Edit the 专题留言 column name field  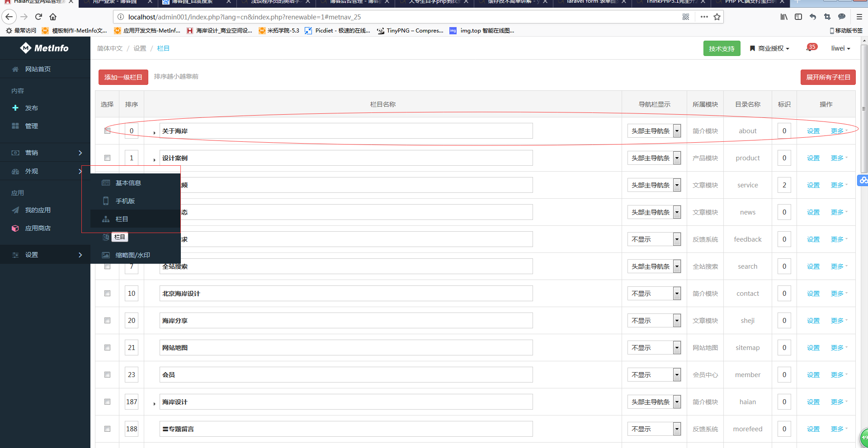[x=346, y=429]
